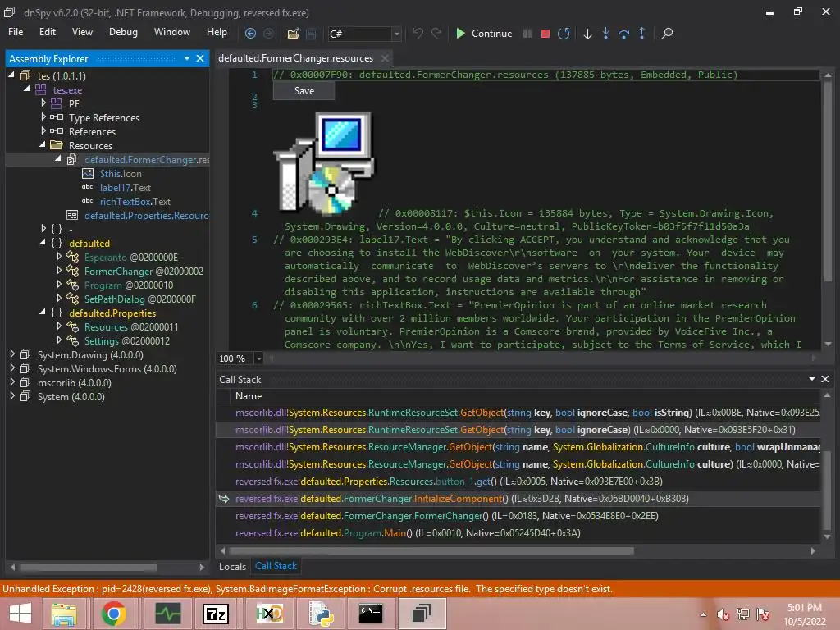This screenshot has height=630, width=840.
Task: Click the Break All pause icon
Action: [x=527, y=33]
